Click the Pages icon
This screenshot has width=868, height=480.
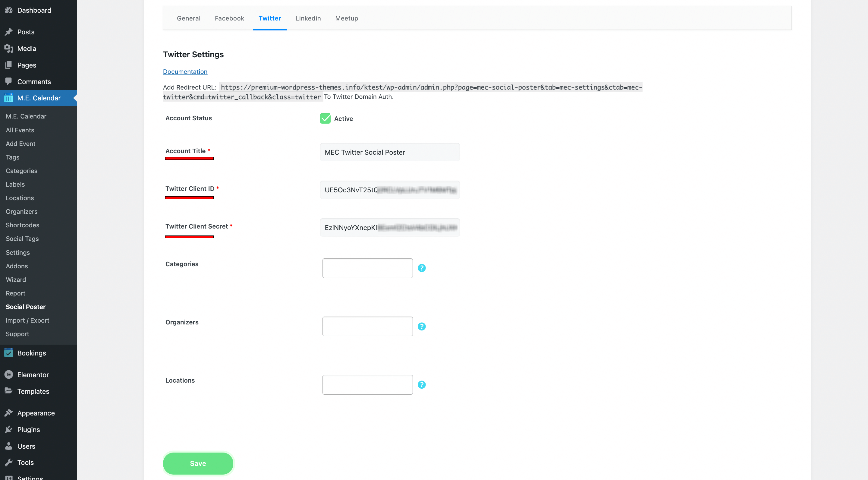click(x=9, y=65)
